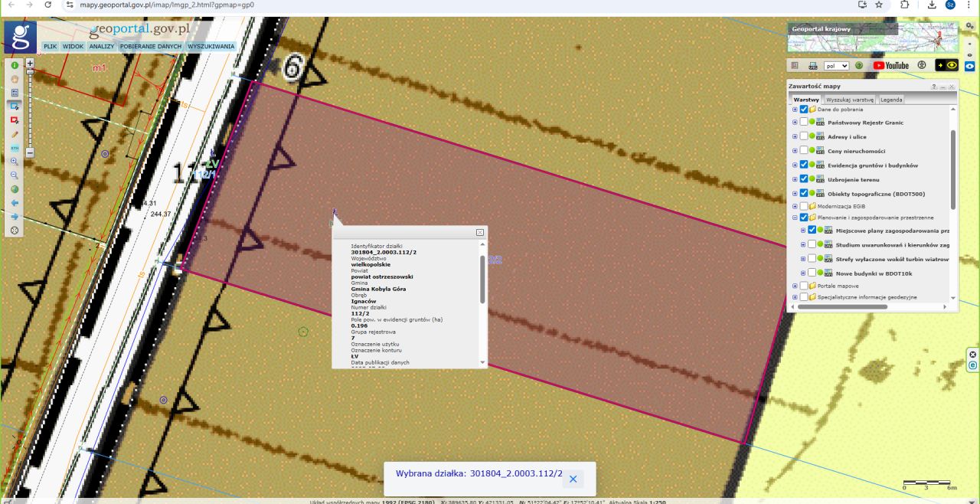
Task: Click the zoom slider minus button
Action: coord(30,152)
